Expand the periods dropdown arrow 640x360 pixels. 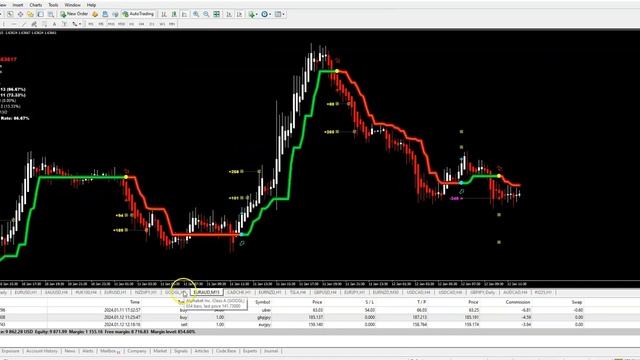(x=270, y=14)
